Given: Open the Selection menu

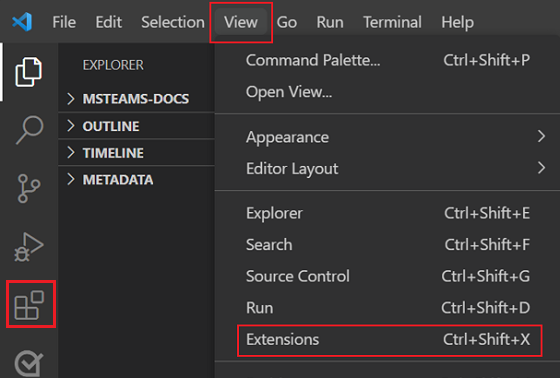Looking at the screenshot, I should coord(173,22).
